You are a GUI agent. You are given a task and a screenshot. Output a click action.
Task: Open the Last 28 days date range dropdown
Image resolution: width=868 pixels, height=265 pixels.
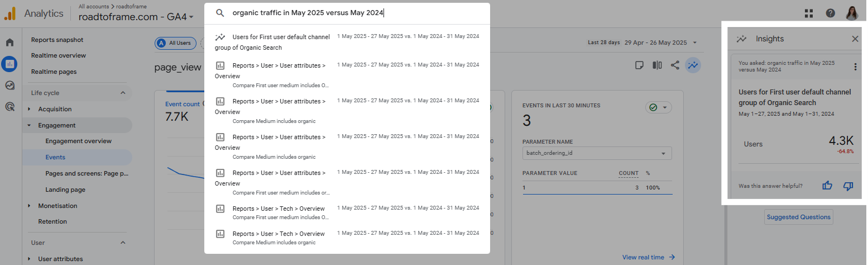[642, 42]
